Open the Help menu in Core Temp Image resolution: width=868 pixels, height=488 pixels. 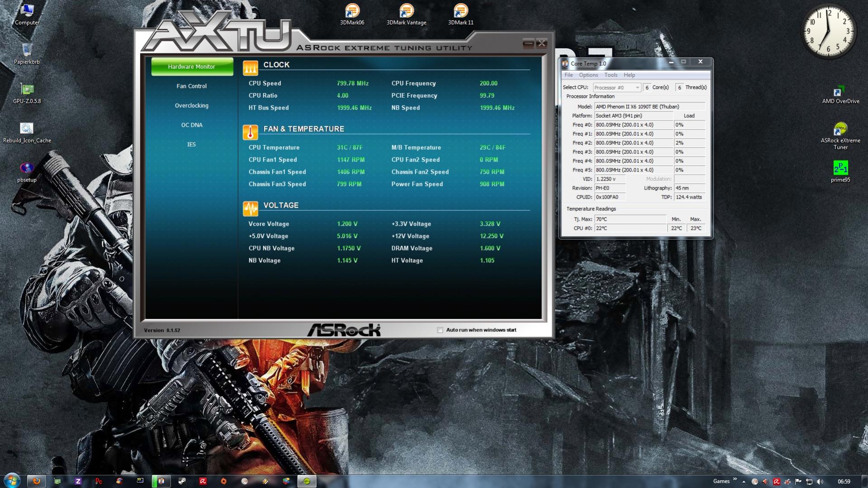(629, 75)
